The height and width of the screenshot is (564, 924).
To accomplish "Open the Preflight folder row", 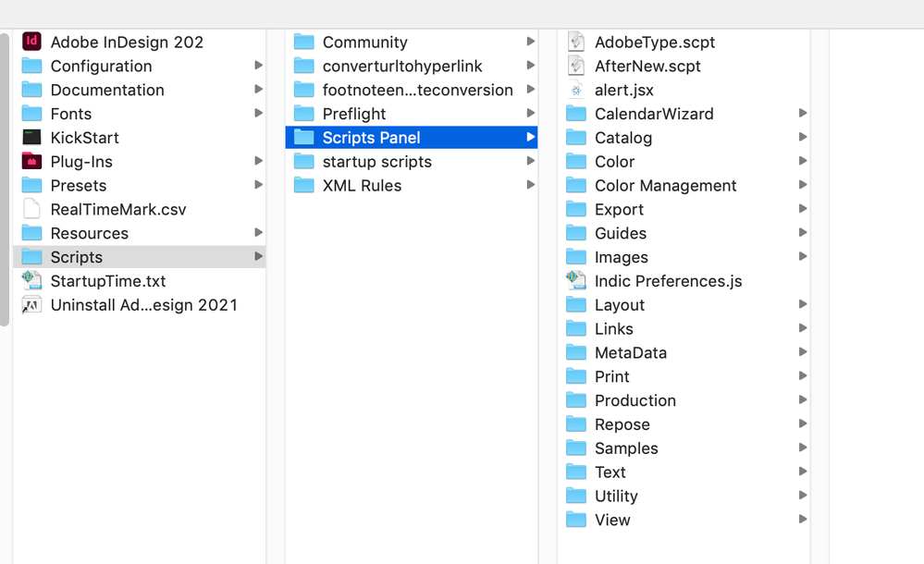I will coord(412,113).
